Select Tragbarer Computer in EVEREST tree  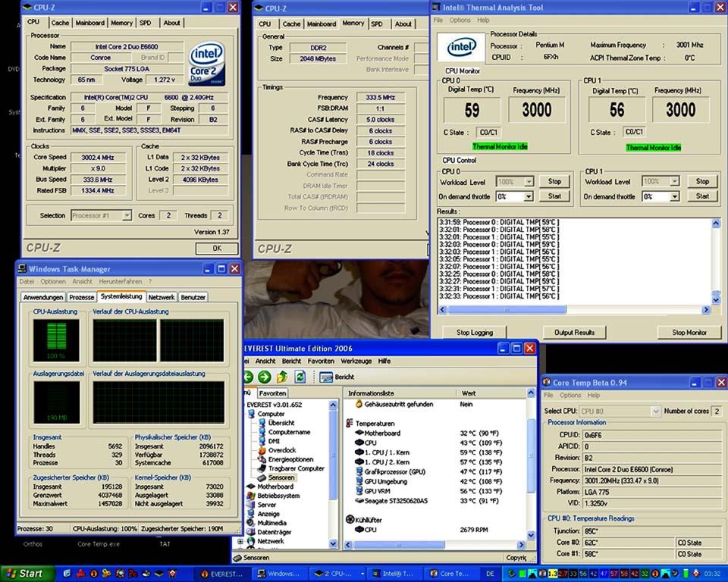297,468
